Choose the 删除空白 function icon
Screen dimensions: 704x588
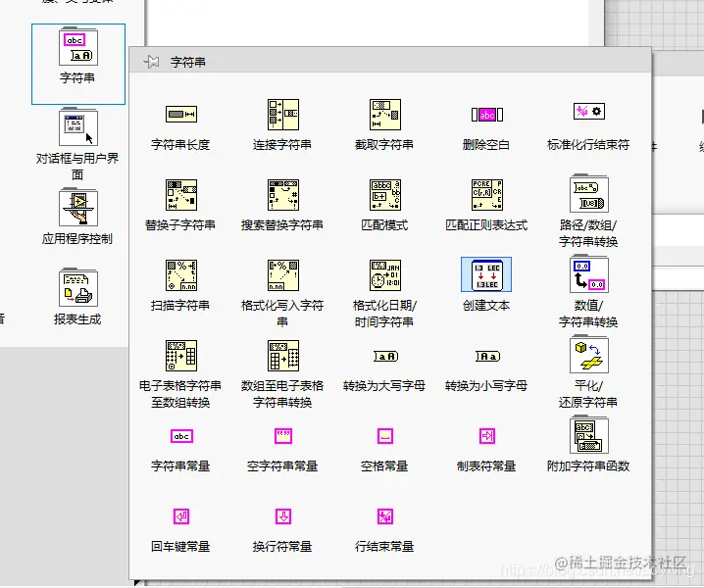(x=487, y=115)
